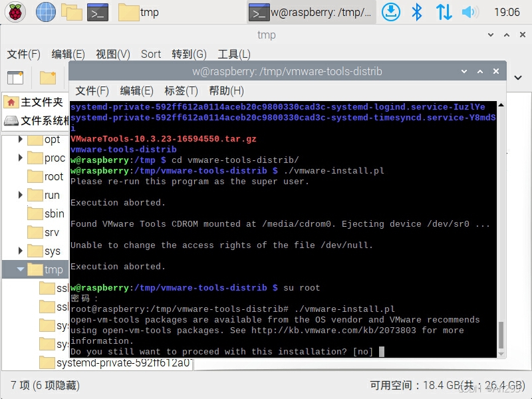Screen dimensions: 532x399
Task: Open 文件(F) menu in terminal window
Action: [x=92, y=90]
